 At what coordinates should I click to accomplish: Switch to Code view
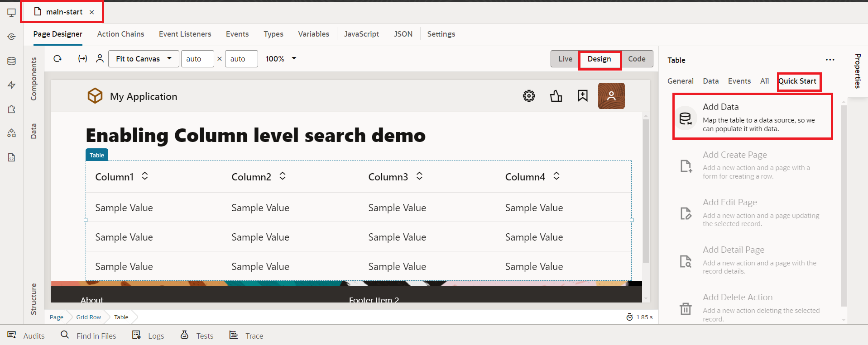(637, 59)
